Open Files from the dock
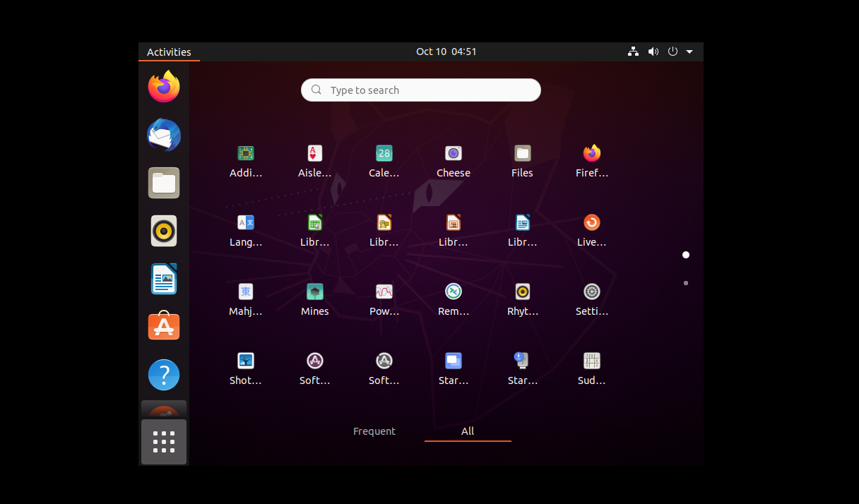The image size is (859, 504). tap(164, 183)
